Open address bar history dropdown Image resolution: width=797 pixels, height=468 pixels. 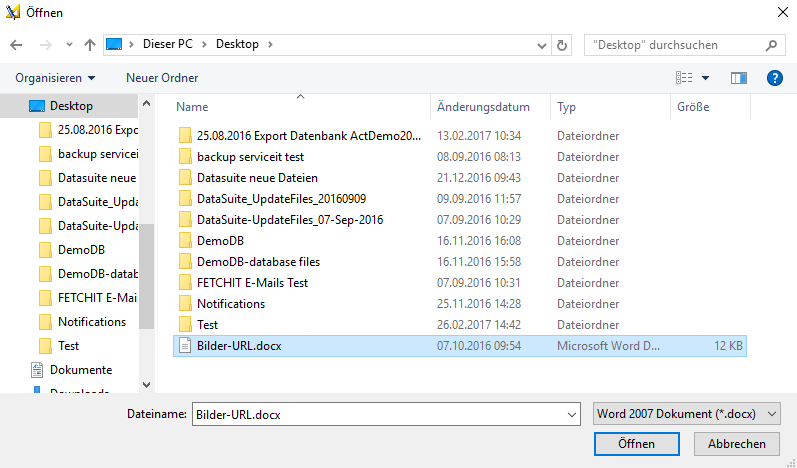coord(541,46)
